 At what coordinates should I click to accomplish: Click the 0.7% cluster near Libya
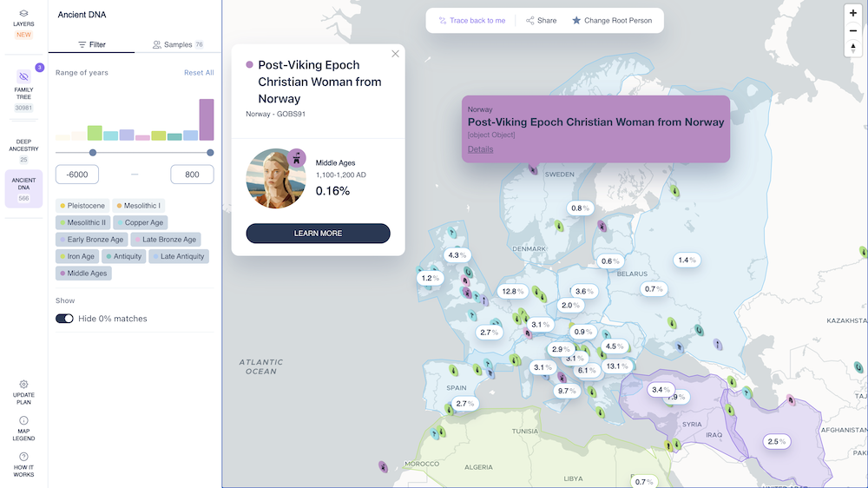pyautogui.click(x=644, y=481)
